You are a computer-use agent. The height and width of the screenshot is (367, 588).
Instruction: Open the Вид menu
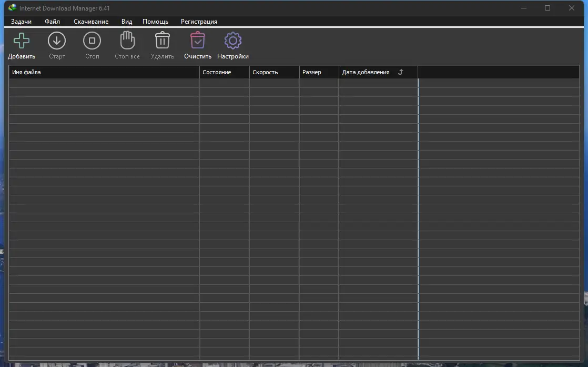click(x=127, y=22)
